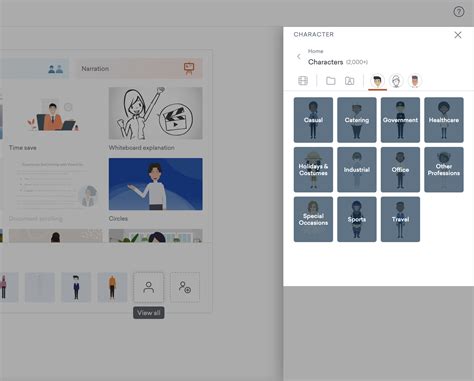Click the View all tooltip label

[149, 313]
